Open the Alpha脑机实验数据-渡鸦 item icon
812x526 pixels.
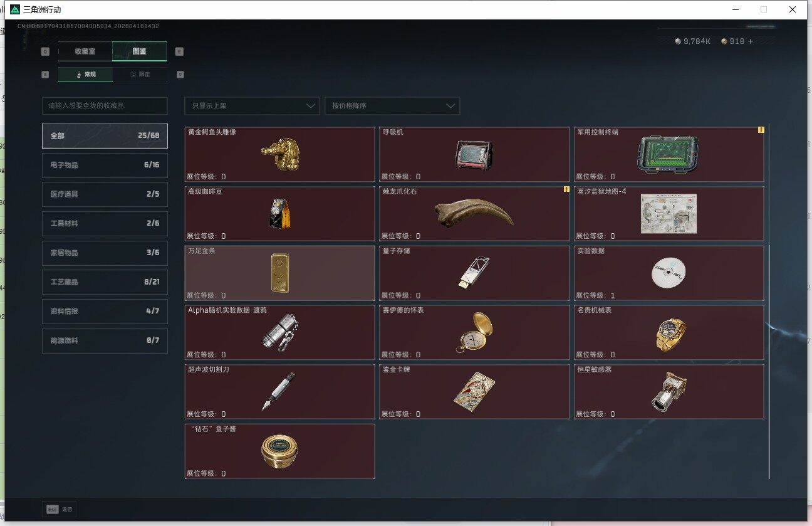tap(279, 332)
